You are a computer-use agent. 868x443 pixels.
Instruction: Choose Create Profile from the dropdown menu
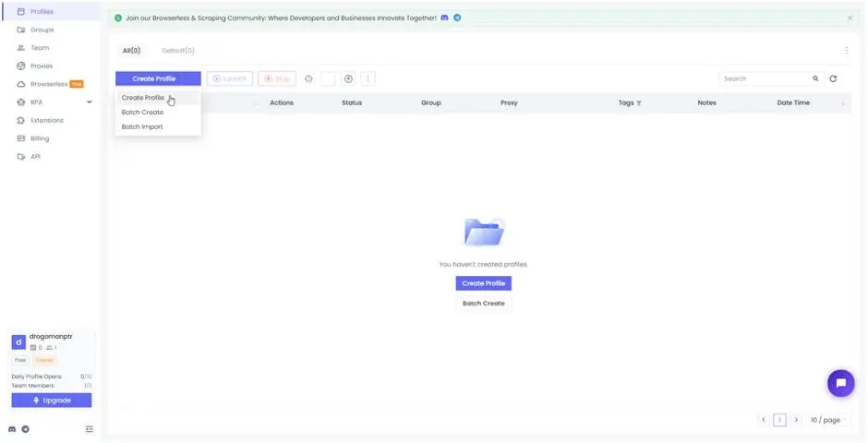(143, 98)
